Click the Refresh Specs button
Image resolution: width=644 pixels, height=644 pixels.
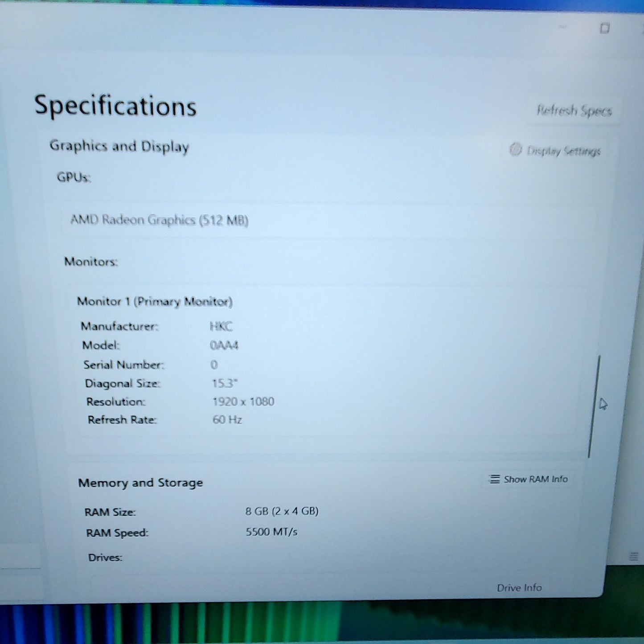[574, 110]
